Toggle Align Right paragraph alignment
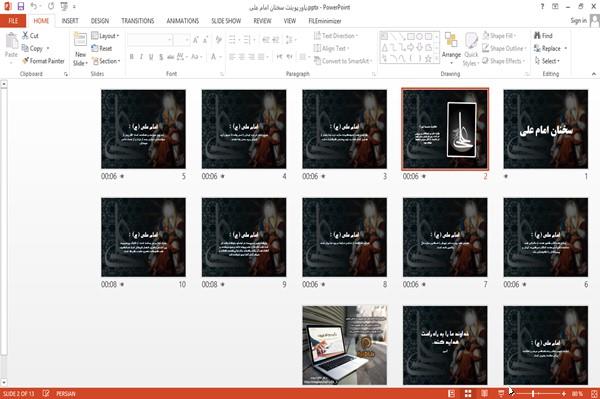This screenshot has width=600, height=399. pos(251,57)
